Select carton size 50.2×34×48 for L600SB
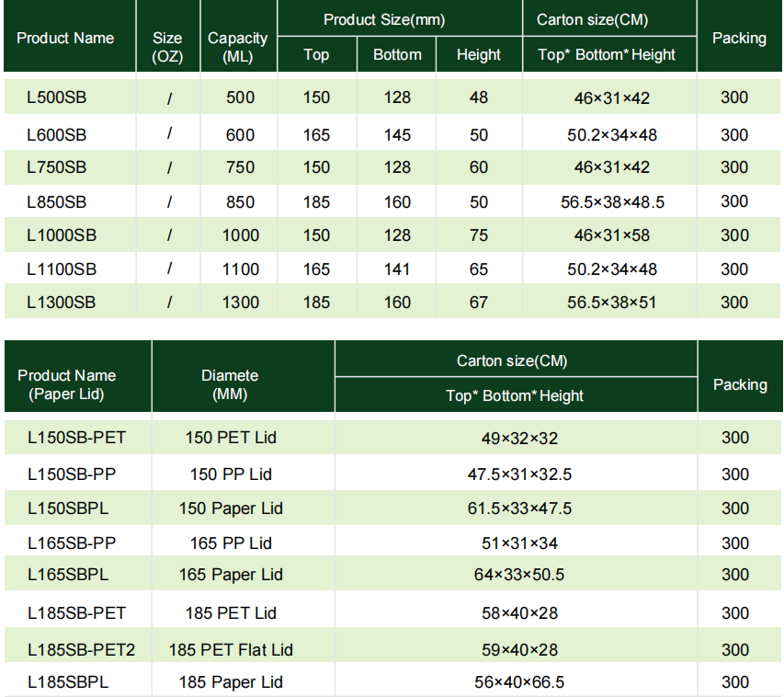Image resolution: width=784 pixels, height=697 pixels. click(x=611, y=135)
